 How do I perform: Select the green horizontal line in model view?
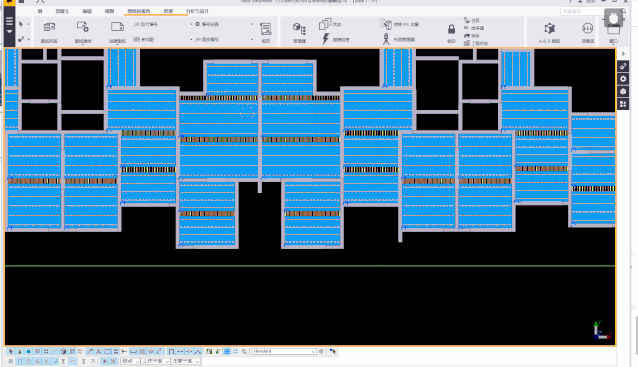(x=309, y=266)
